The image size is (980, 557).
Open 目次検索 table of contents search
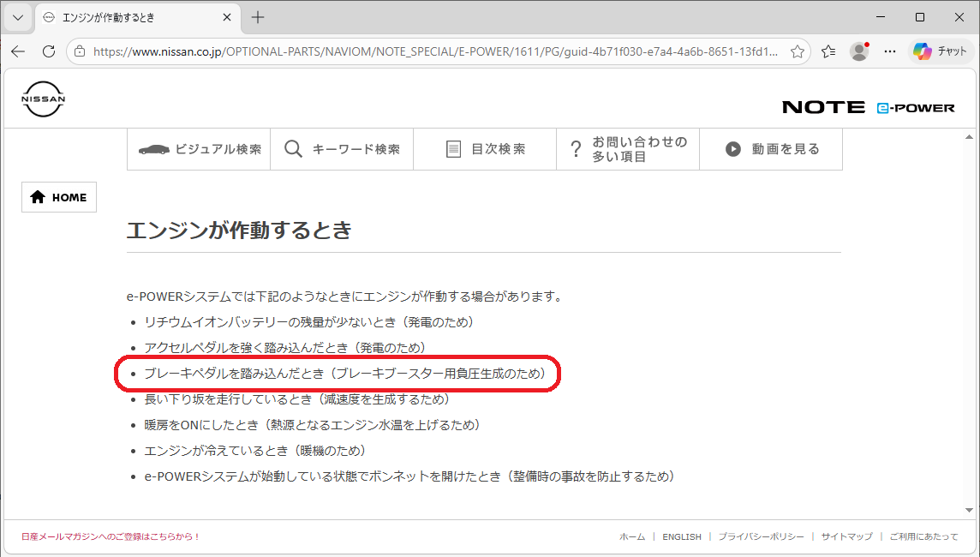point(485,149)
